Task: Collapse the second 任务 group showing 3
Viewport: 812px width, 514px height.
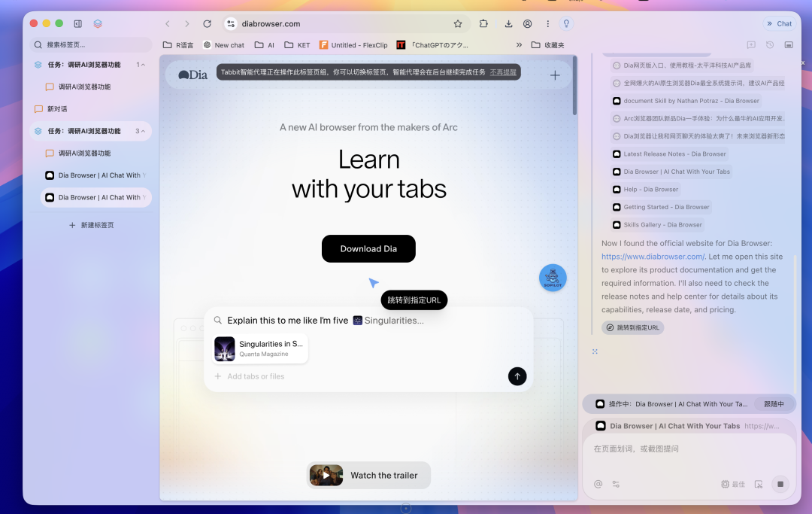Action: pos(143,131)
